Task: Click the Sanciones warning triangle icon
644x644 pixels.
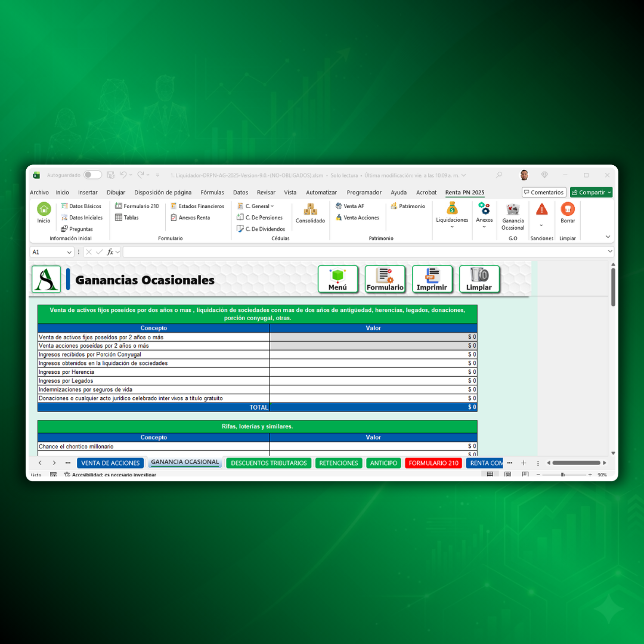Action: tap(541, 209)
